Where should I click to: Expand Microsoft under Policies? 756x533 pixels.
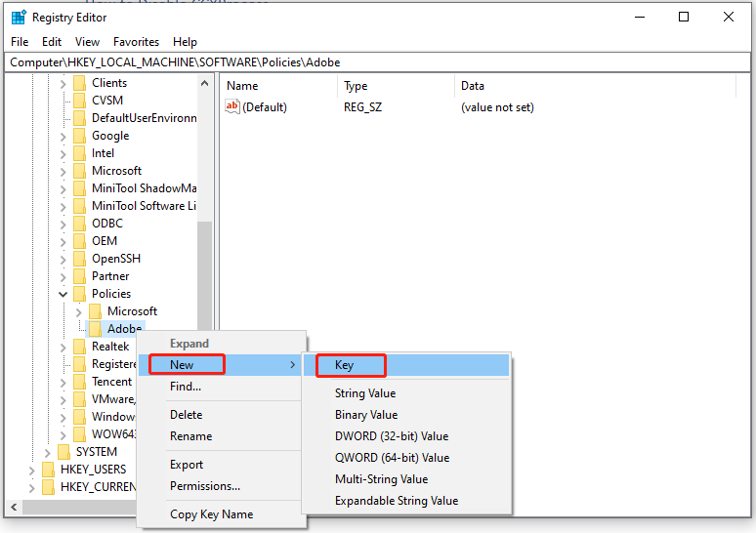pos(78,312)
